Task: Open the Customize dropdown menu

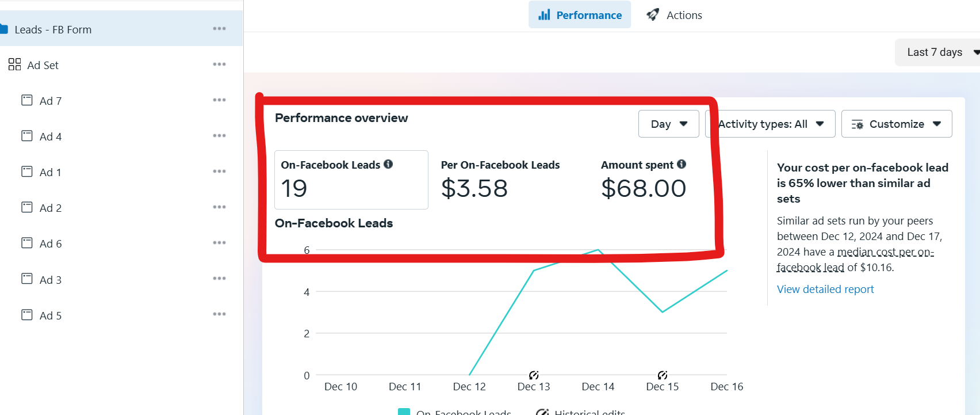Action: coord(896,124)
